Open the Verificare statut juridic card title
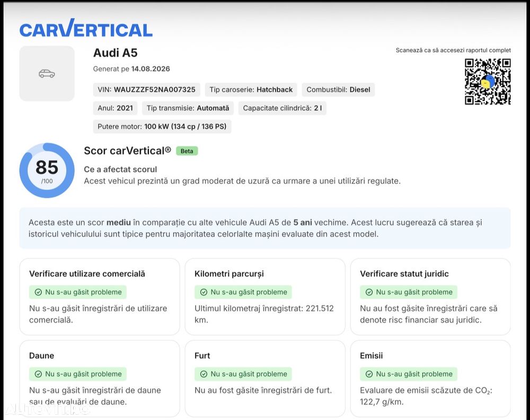Image resolution: width=530 pixels, height=420 pixels. point(404,274)
